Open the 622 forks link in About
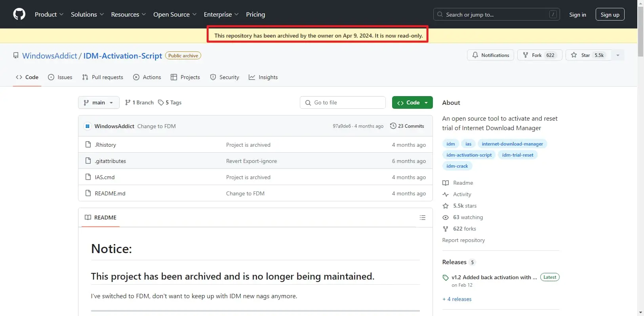644x316 pixels. tap(459, 229)
